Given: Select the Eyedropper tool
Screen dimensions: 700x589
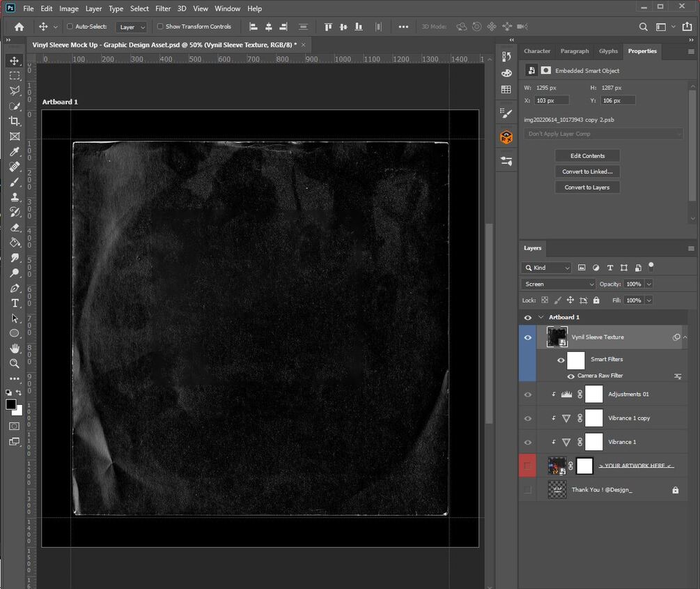Looking at the screenshot, I should 15,151.
